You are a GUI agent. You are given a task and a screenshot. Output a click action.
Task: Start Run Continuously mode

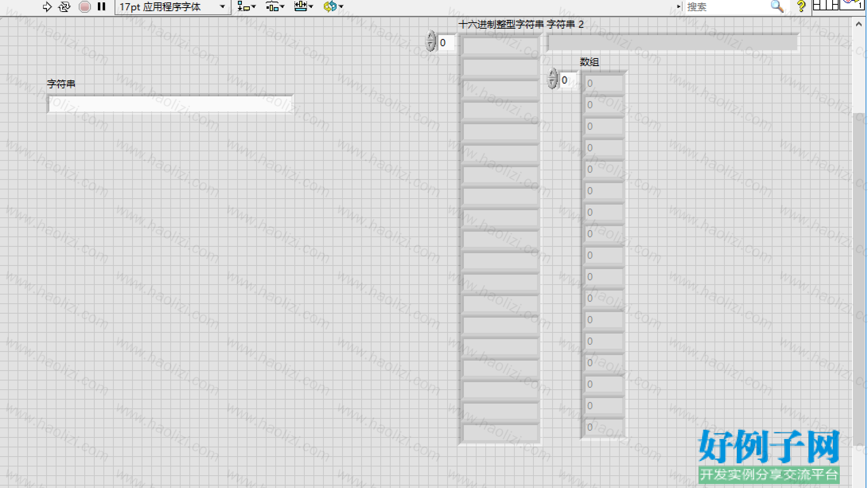tap(64, 6)
